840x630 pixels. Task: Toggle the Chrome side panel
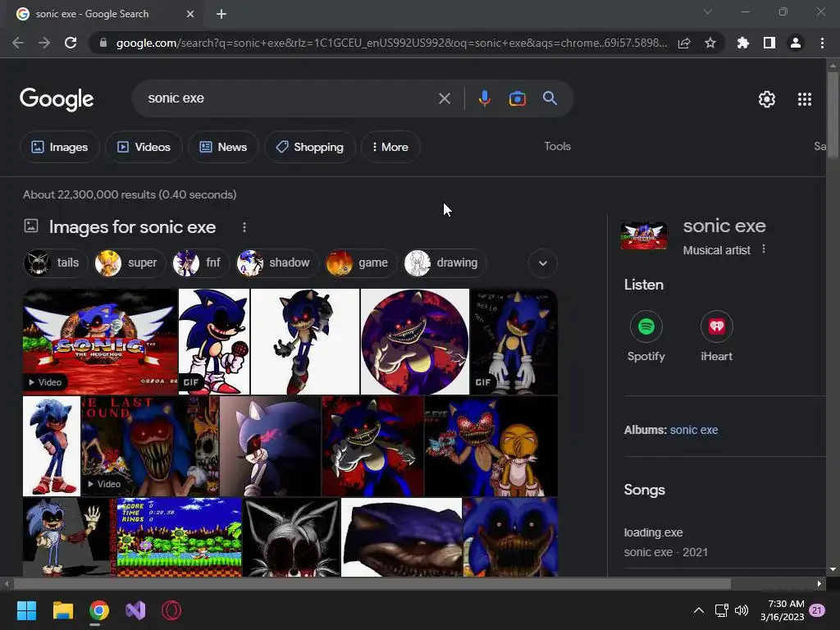tap(769, 43)
